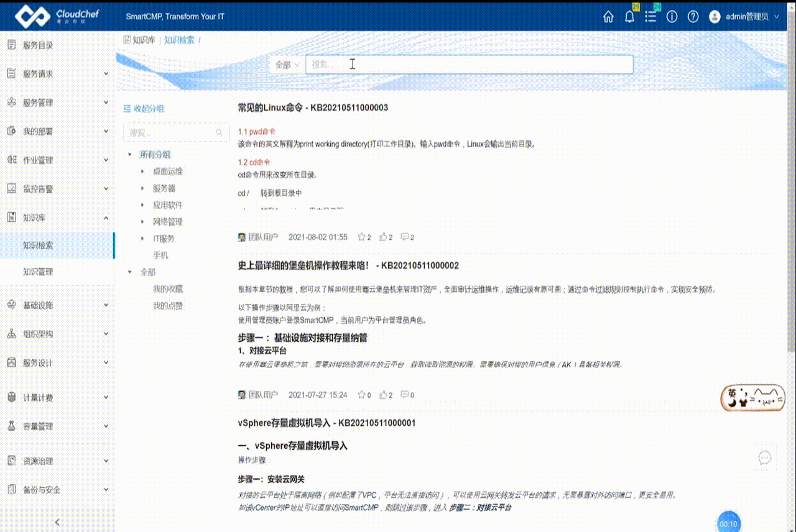The height and width of the screenshot is (532, 796).
Task: Click the CloudChef logo
Action: (x=57, y=16)
